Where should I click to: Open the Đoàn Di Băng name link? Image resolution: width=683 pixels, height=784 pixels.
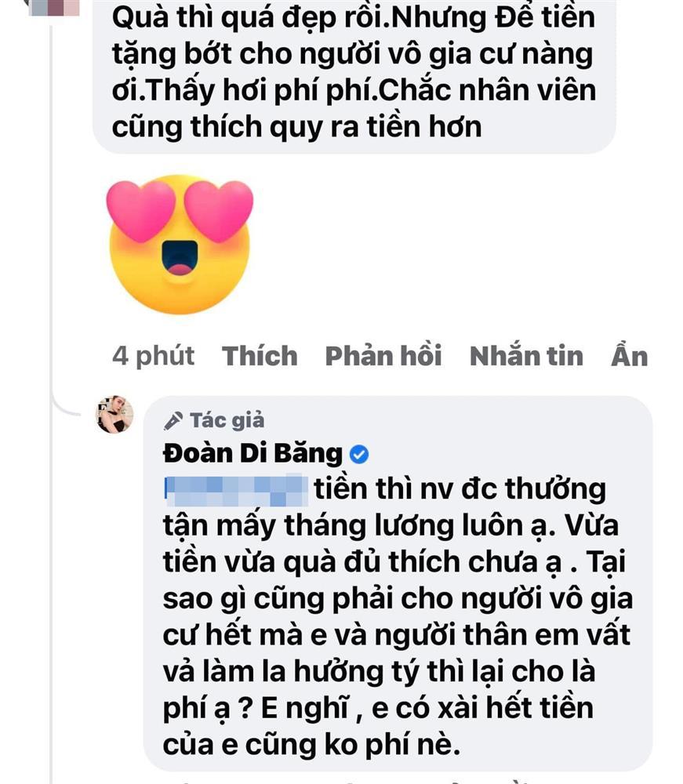click(x=252, y=453)
